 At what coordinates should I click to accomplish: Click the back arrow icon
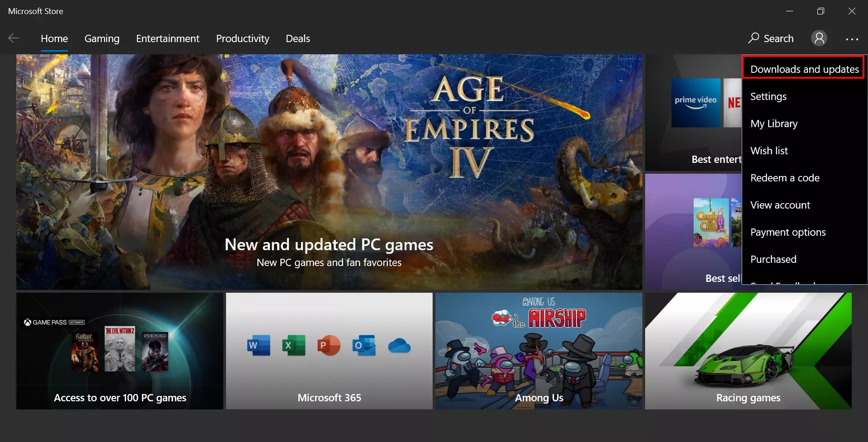click(14, 38)
